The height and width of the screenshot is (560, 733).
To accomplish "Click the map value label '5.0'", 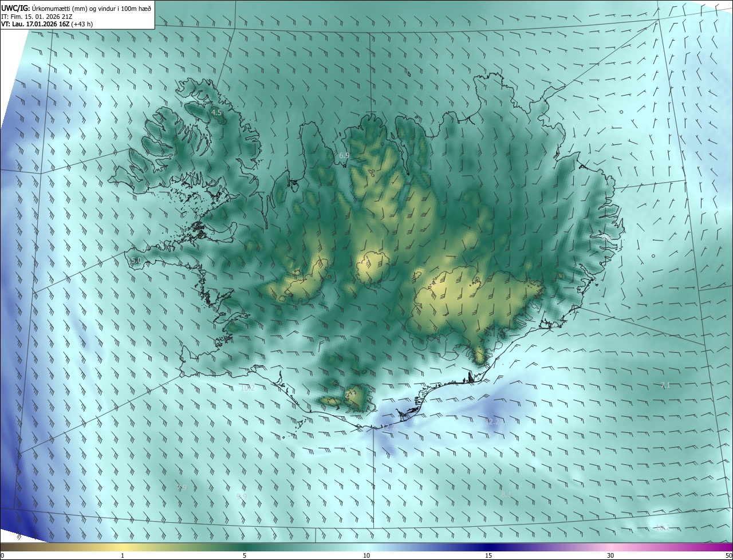I will [x=136, y=261].
